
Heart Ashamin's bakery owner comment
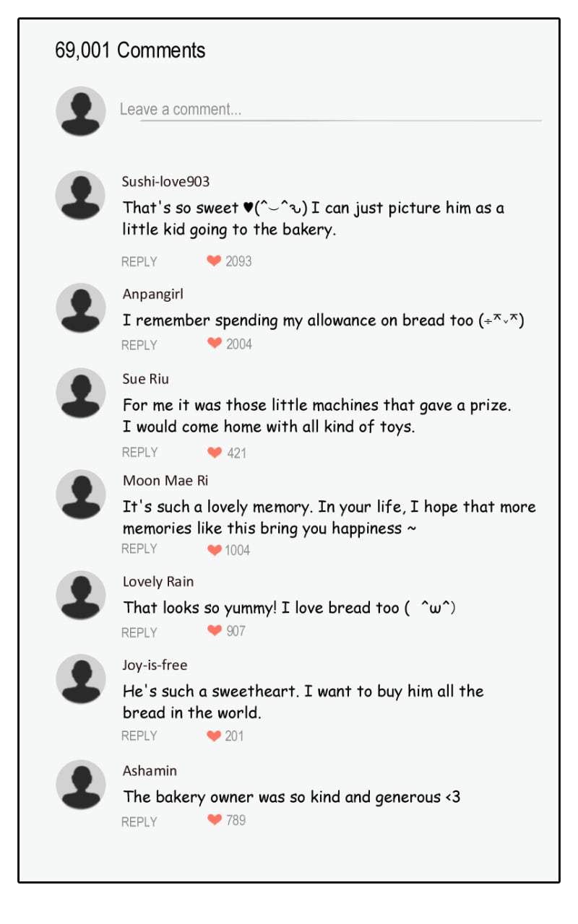pyautogui.click(x=215, y=819)
